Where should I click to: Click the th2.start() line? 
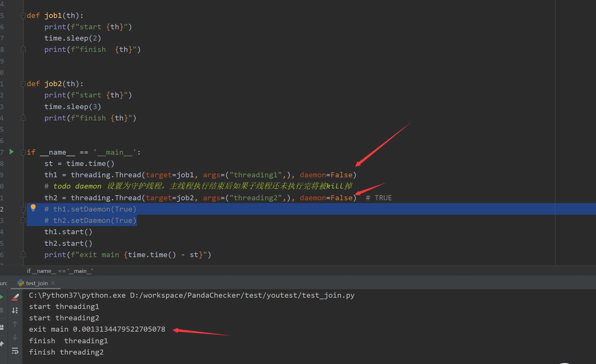pyautogui.click(x=68, y=243)
